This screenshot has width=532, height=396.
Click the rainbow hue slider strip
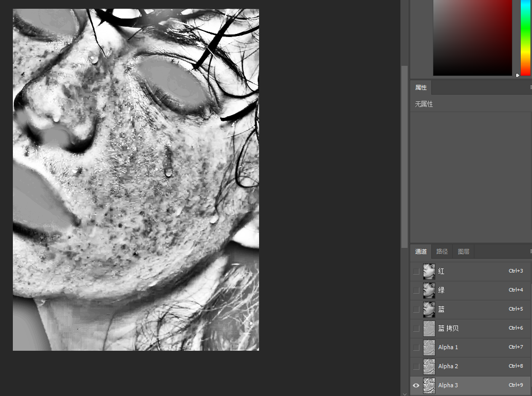[x=525, y=38]
